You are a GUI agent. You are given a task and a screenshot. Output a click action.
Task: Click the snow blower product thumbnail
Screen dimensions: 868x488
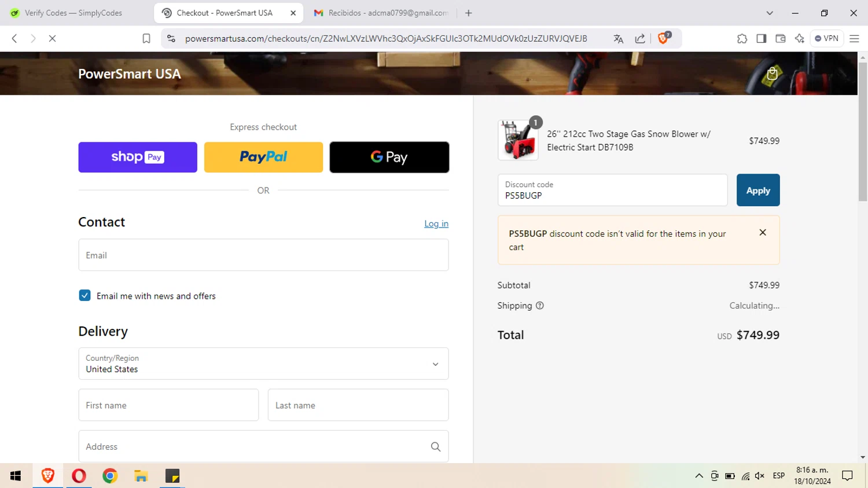(x=518, y=140)
